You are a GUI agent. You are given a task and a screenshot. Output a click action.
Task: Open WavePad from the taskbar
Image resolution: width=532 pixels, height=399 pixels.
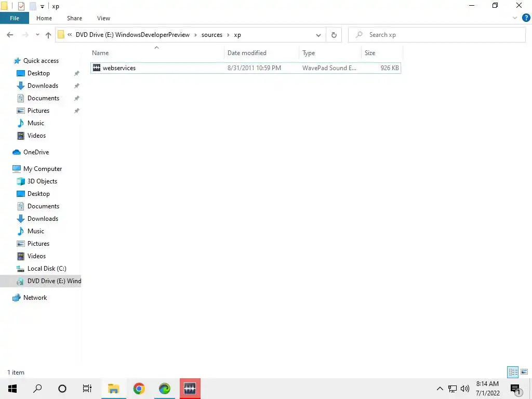coord(190,389)
